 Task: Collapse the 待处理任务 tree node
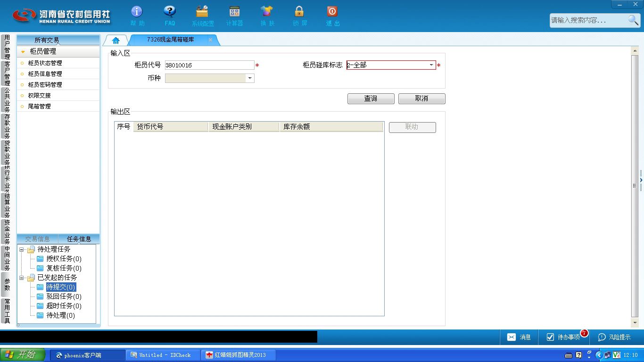click(22, 249)
